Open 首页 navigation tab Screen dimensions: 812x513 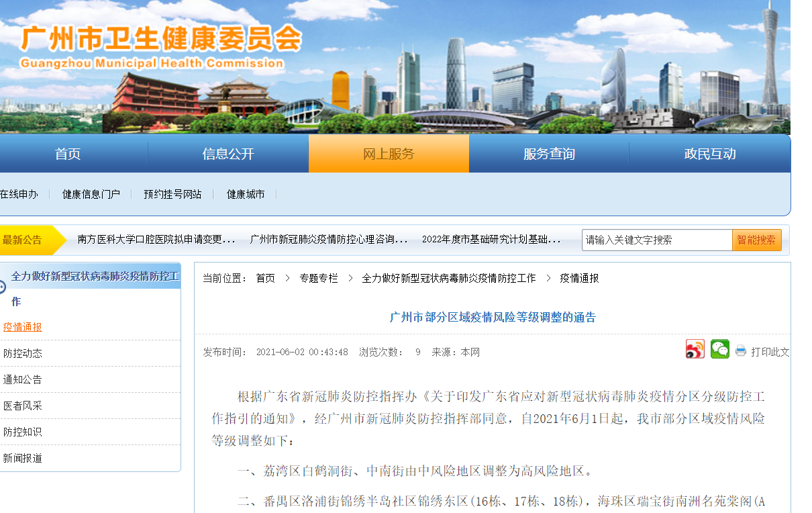pyautogui.click(x=68, y=154)
